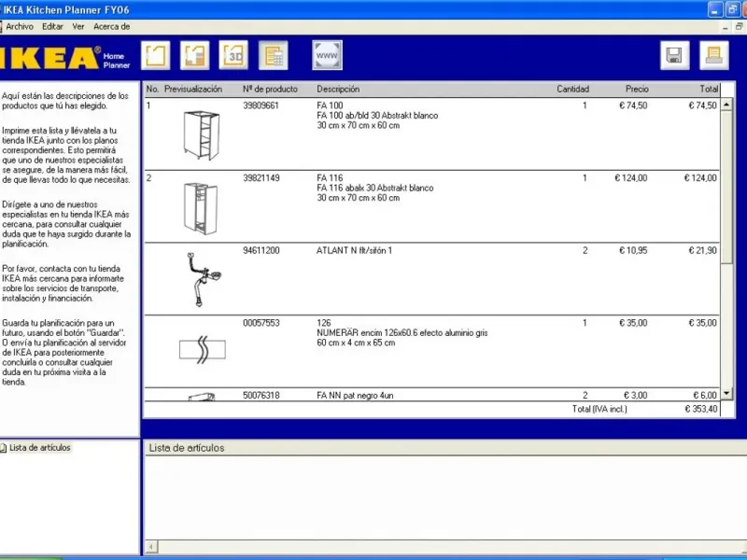Open the Acerca de menu
Image resolution: width=747 pixels, height=560 pixels.
point(111,27)
